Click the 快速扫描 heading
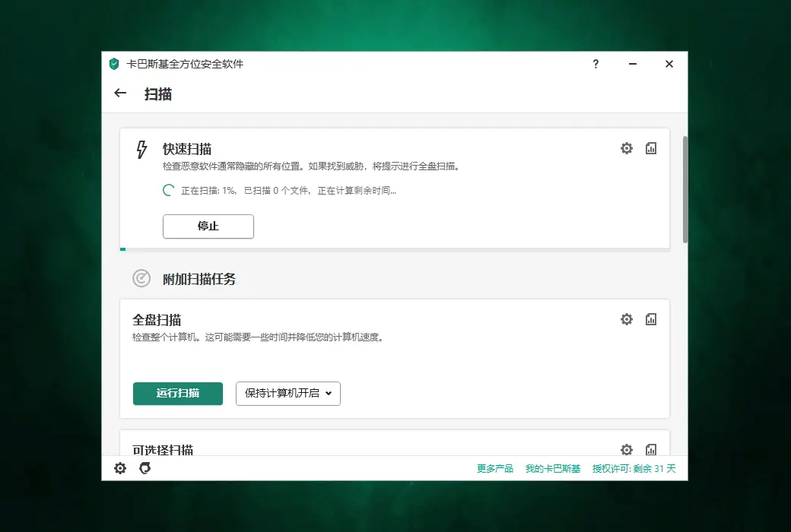 point(187,149)
